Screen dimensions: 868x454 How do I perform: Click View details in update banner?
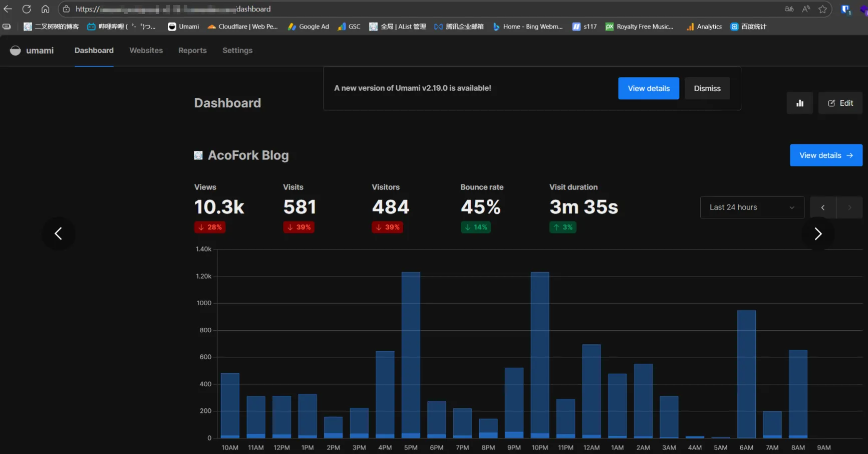[x=648, y=88]
